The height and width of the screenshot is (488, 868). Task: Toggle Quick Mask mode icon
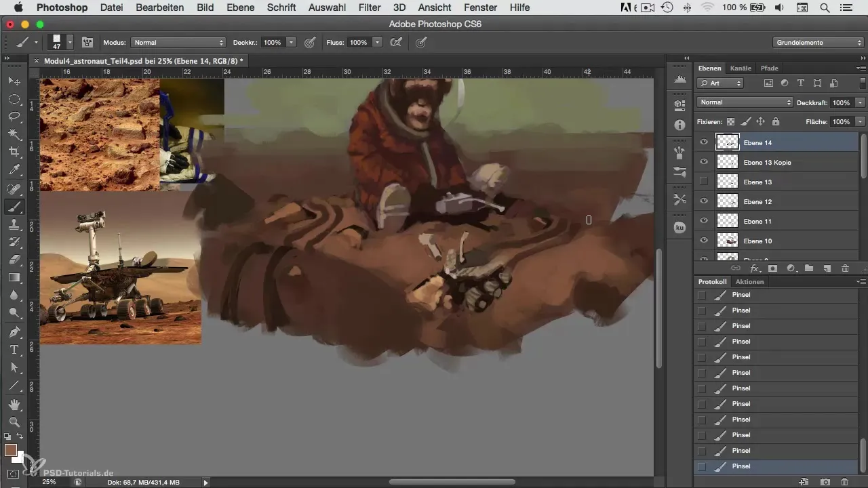click(13, 474)
